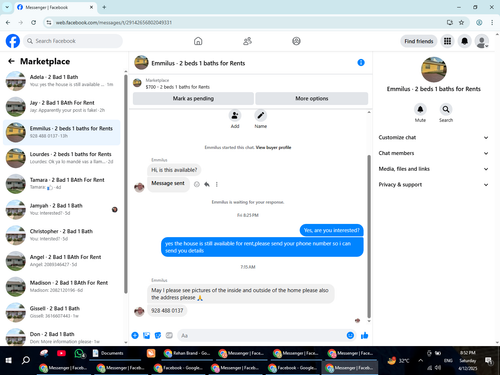Screen dimensions: 500x375
Task: Click the '928 488 0137' message bubble
Action: pyautogui.click(x=167, y=310)
